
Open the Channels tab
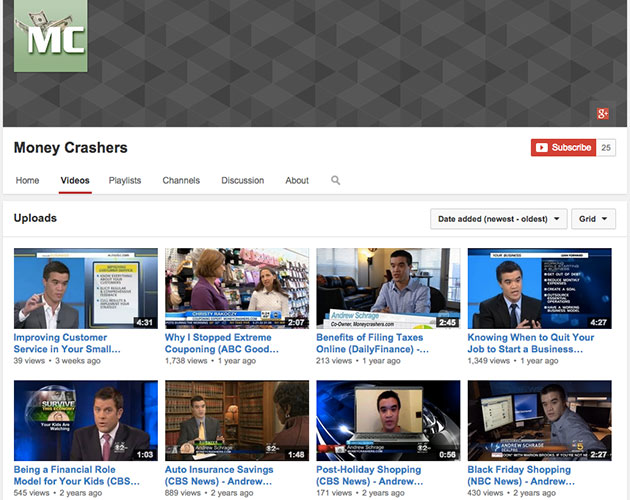coord(181,180)
